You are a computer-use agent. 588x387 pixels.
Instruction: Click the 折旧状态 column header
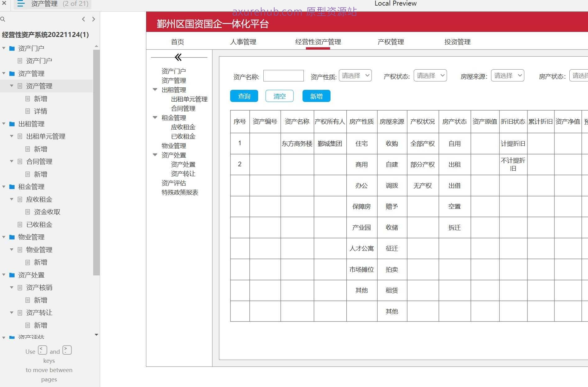[x=513, y=122]
